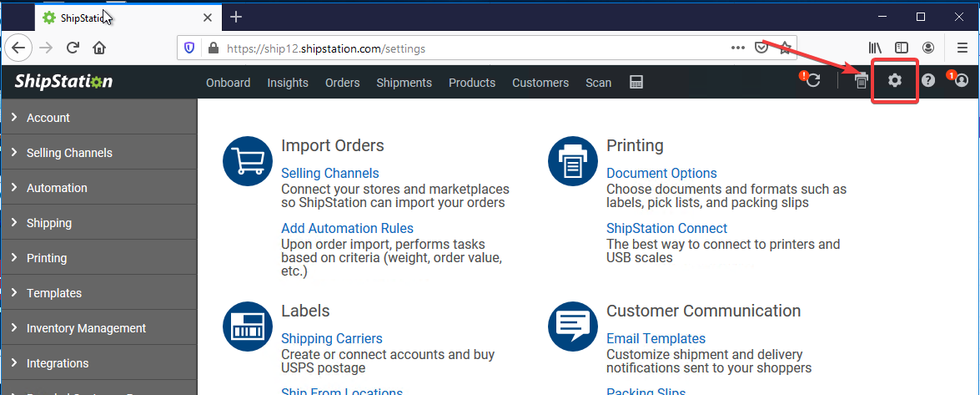Open the help question mark icon

[x=928, y=80]
